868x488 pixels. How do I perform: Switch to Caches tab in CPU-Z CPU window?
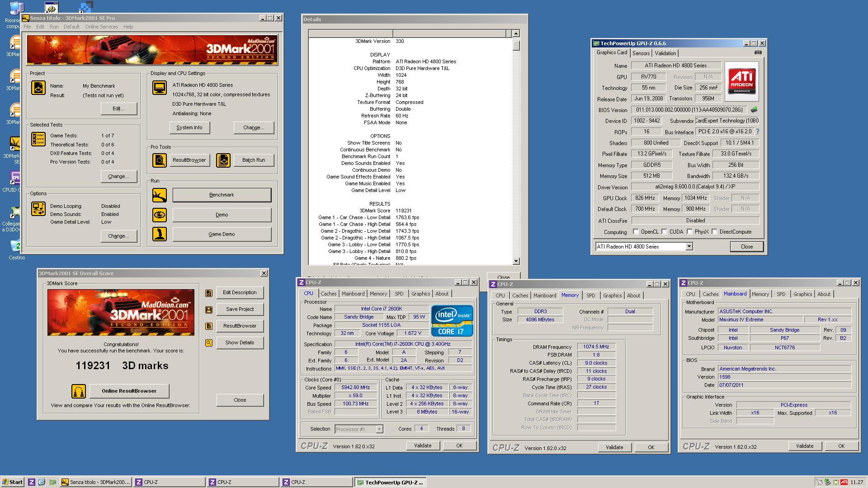click(x=328, y=294)
